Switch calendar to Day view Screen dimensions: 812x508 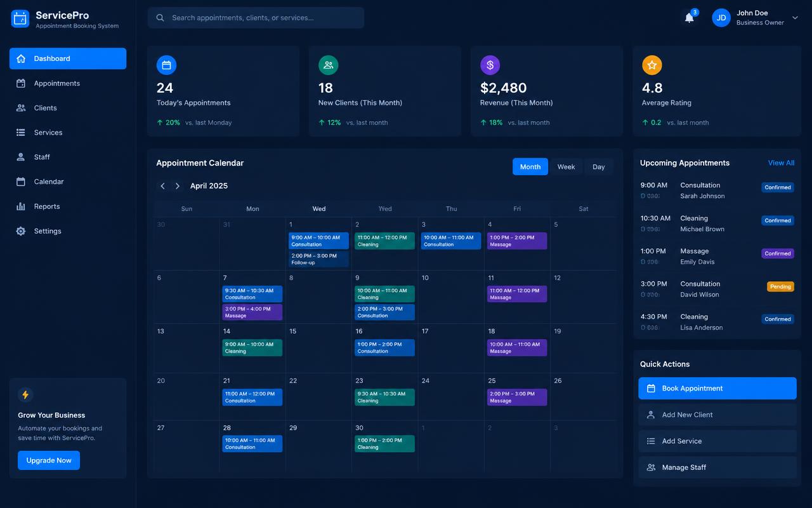[599, 167]
